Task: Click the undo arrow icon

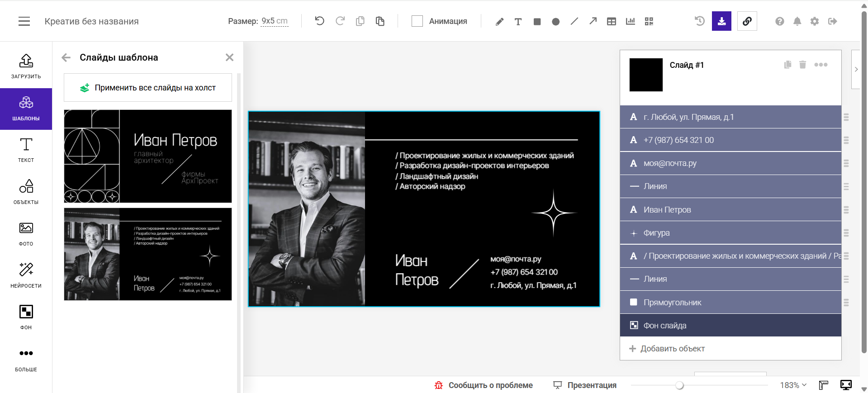Action: pyautogui.click(x=319, y=21)
